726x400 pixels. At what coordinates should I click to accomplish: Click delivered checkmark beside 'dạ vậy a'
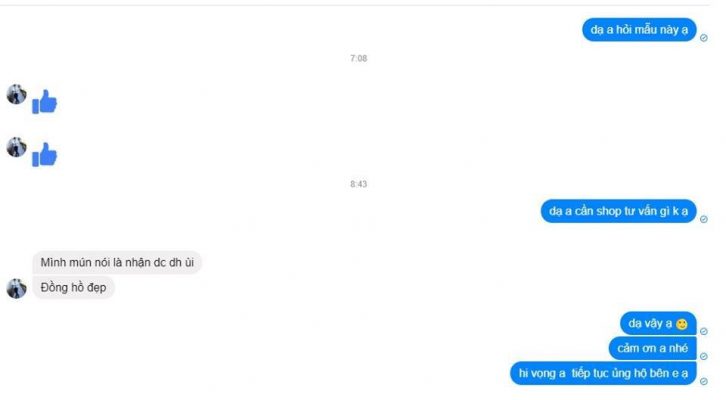(x=704, y=331)
